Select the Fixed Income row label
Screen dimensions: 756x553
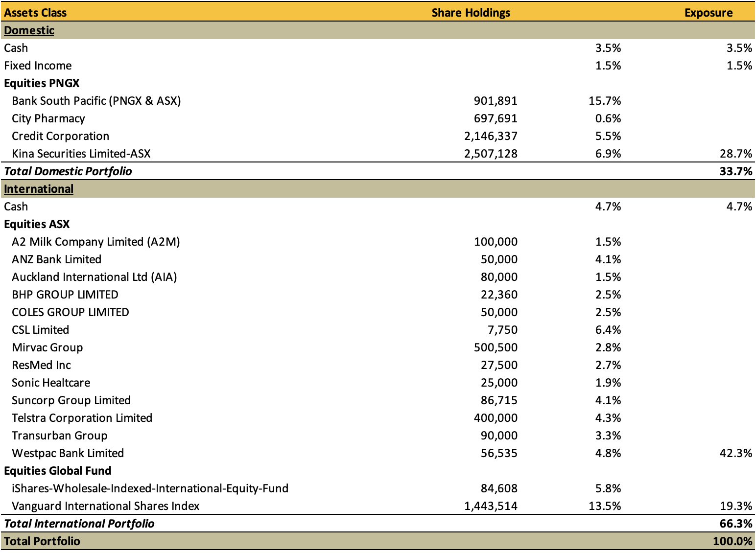[x=38, y=66]
